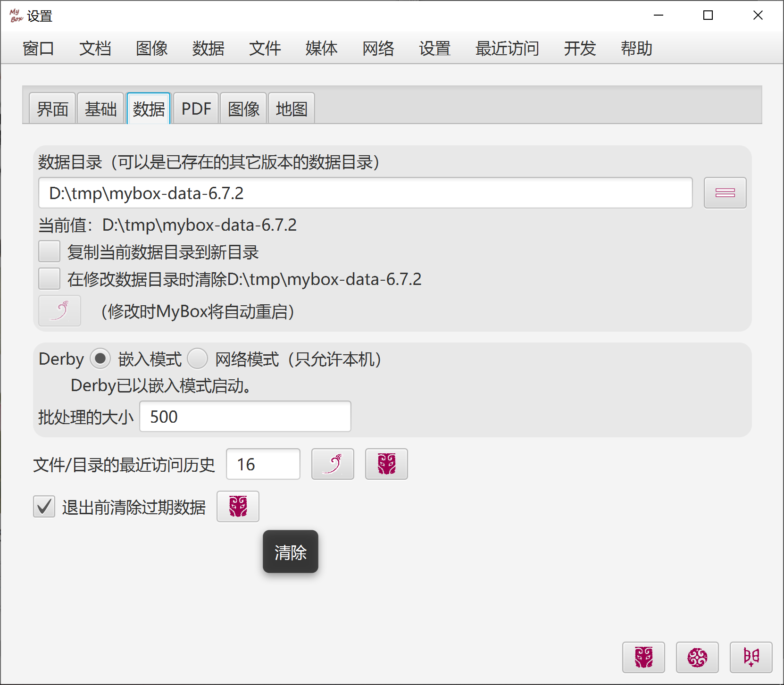Click the data directory browse button
Image resolution: width=784 pixels, height=685 pixels.
tap(725, 192)
